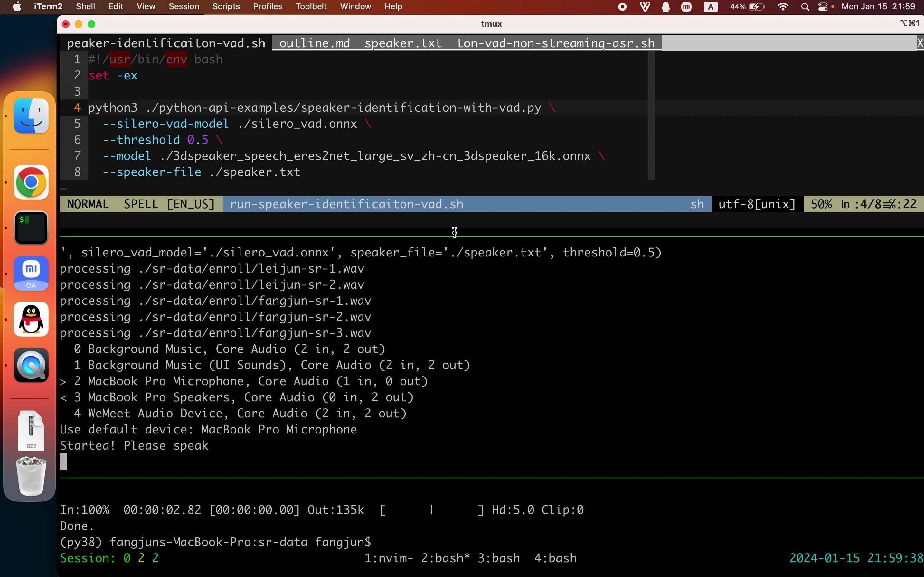Click the 50% position indicator
The image size is (924, 577).
click(x=821, y=204)
